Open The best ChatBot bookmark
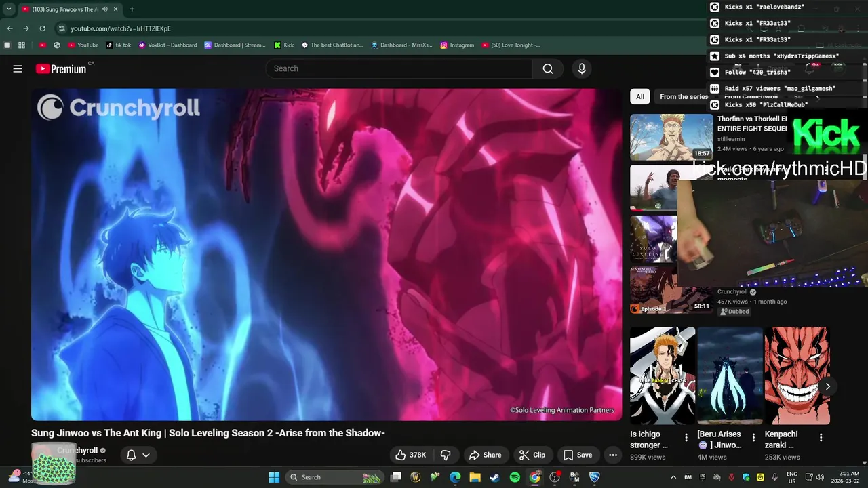 point(332,45)
